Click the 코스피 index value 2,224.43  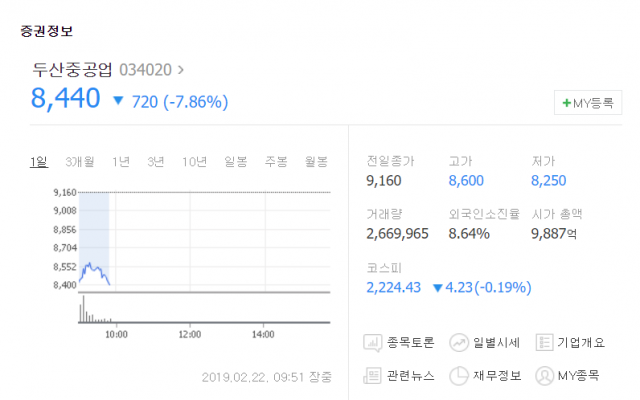click(393, 288)
